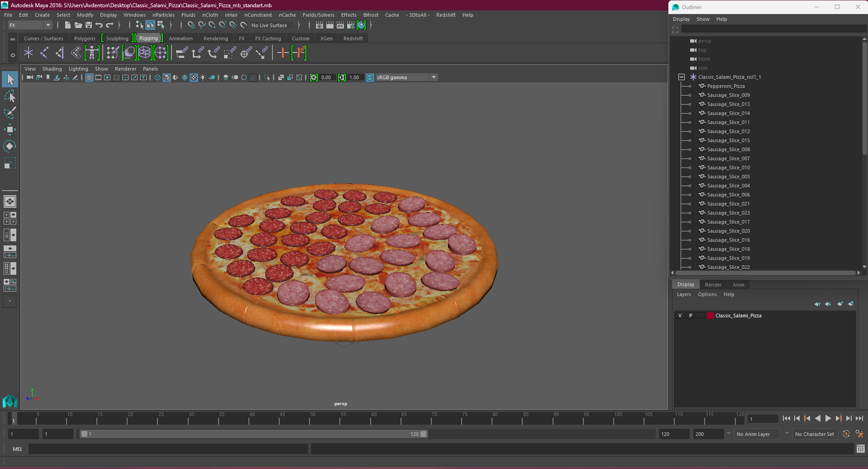The image size is (868, 469).
Task: Open the No Character Set dropdown arrow
Action: coord(787,434)
